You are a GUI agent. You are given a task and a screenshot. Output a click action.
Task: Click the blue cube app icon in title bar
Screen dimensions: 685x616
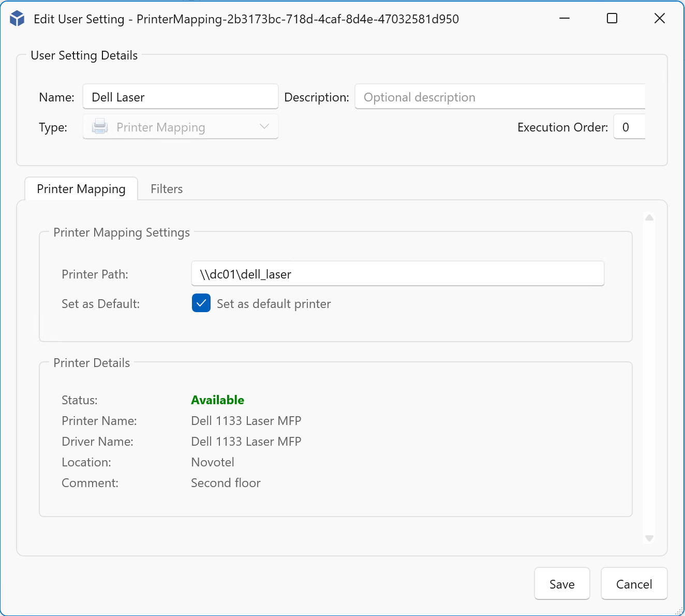[17, 19]
